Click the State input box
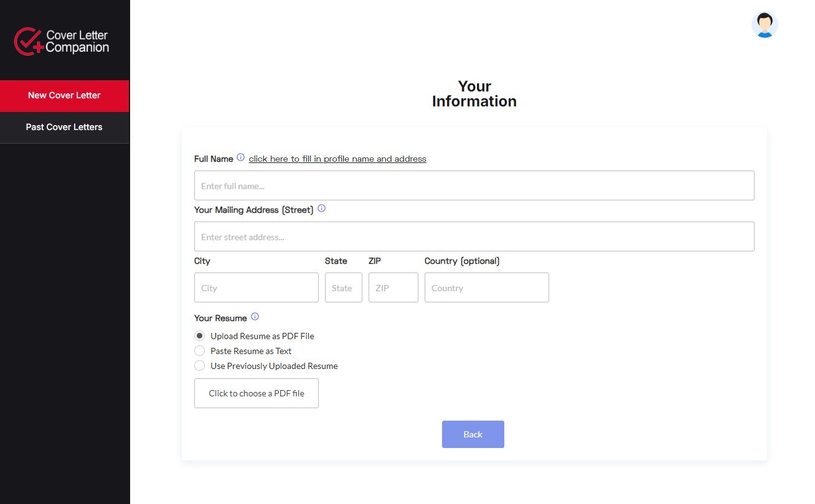 click(343, 287)
